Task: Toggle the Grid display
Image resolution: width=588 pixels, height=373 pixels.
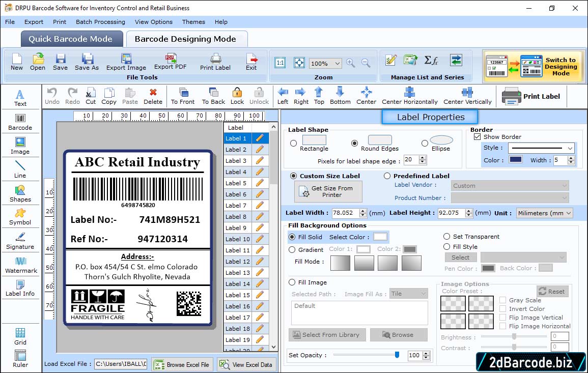Action: click(20, 337)
